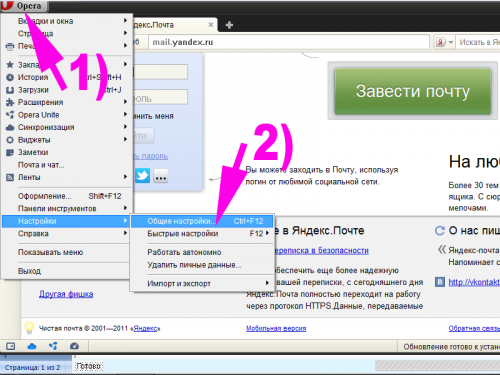Image resolution: width=500 pixels, height=375 pixels.
Task: Choose Work offline in submenu
Action: [x=202, y=252]
